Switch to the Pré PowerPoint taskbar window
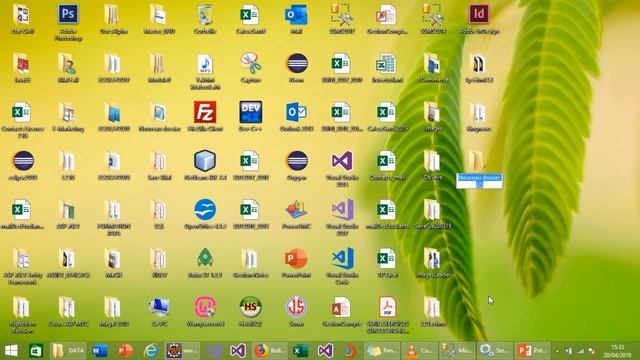Image resolution: width=640 pixels, height=360 pixels. coord(532,351)
